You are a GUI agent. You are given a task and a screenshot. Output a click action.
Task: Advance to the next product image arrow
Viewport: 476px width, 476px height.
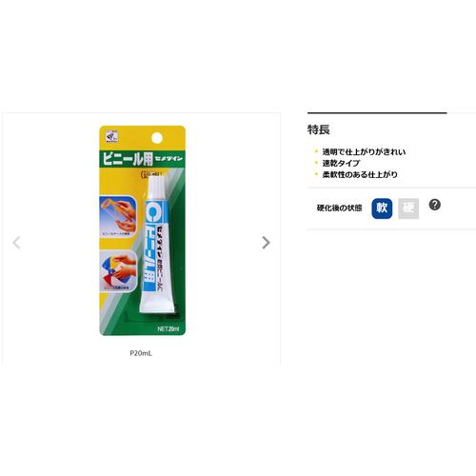tap(266, 243)
